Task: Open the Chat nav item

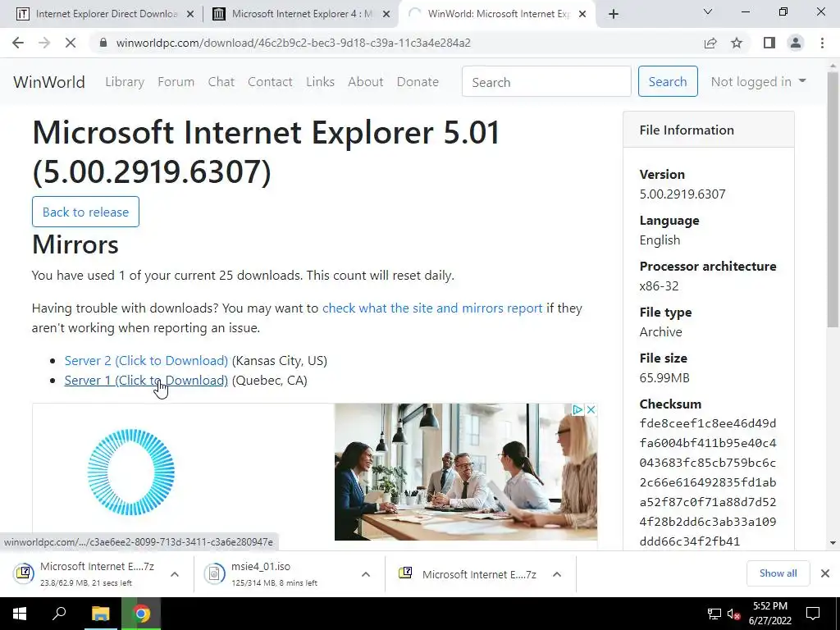Action: pos(221,82)
